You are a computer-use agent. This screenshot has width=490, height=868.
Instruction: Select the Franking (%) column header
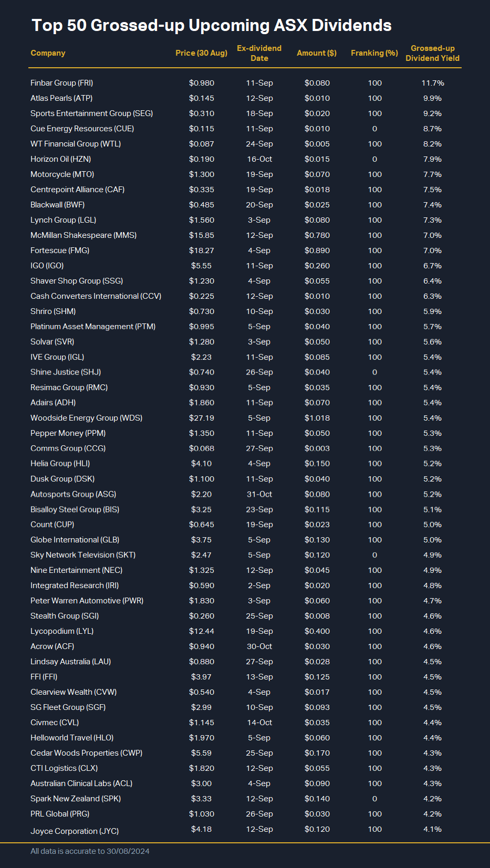click(x=374, y=53)
